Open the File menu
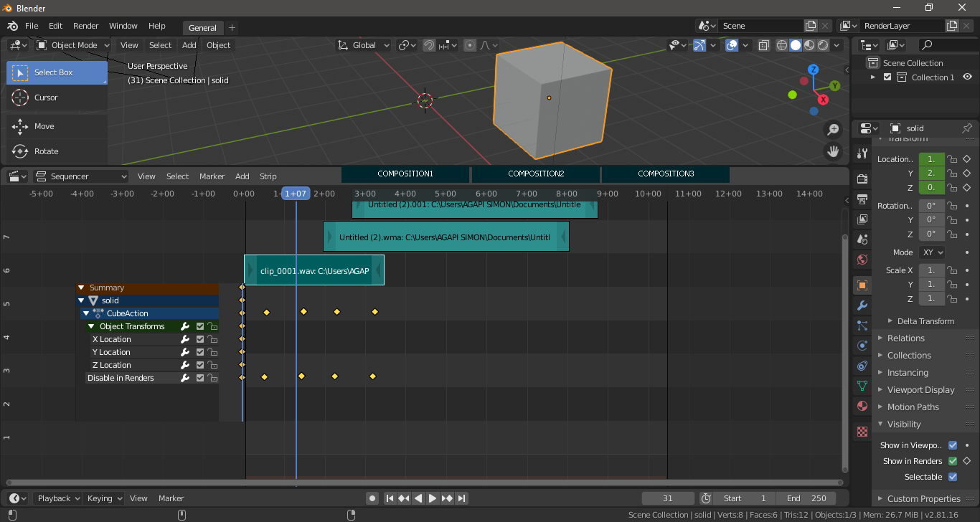Screen dimensions: 980x522 [32, 26]
